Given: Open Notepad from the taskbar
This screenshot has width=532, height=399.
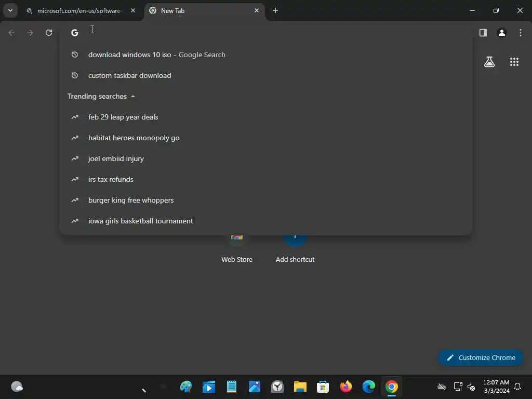Looking at the screenshot, I should pos(232,387).
